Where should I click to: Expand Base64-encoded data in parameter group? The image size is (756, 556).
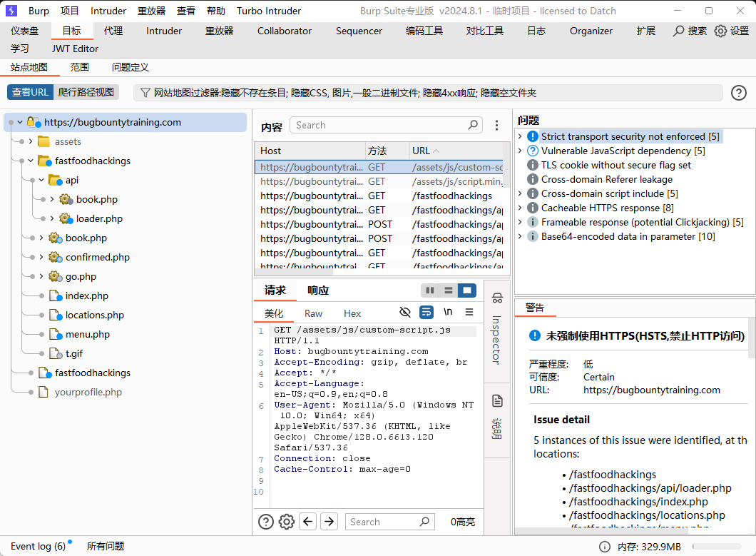pos(520,236)
